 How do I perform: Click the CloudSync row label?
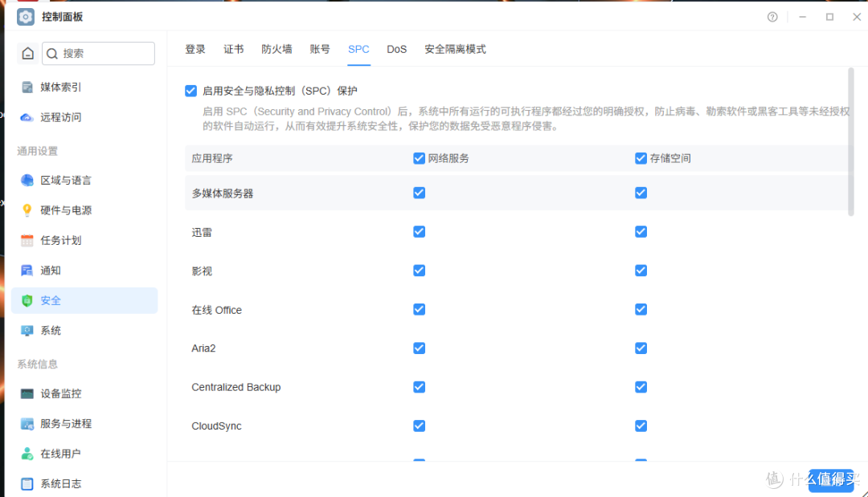(x=216, y=426)
